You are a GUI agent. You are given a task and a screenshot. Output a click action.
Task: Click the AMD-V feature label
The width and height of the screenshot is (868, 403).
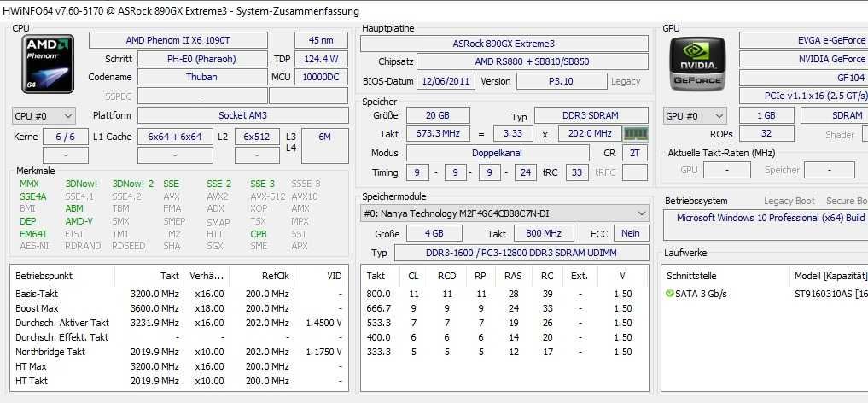79,221
